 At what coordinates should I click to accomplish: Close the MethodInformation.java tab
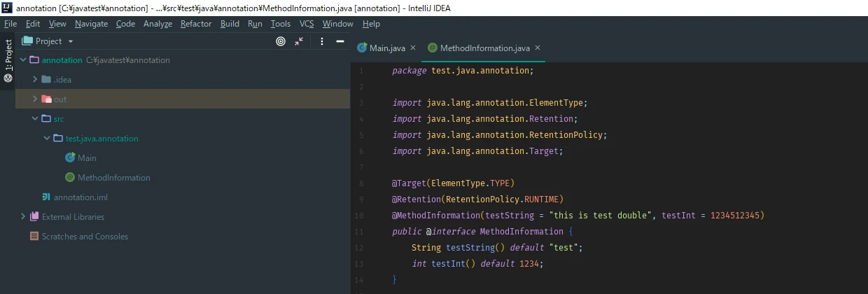point(538,48)
